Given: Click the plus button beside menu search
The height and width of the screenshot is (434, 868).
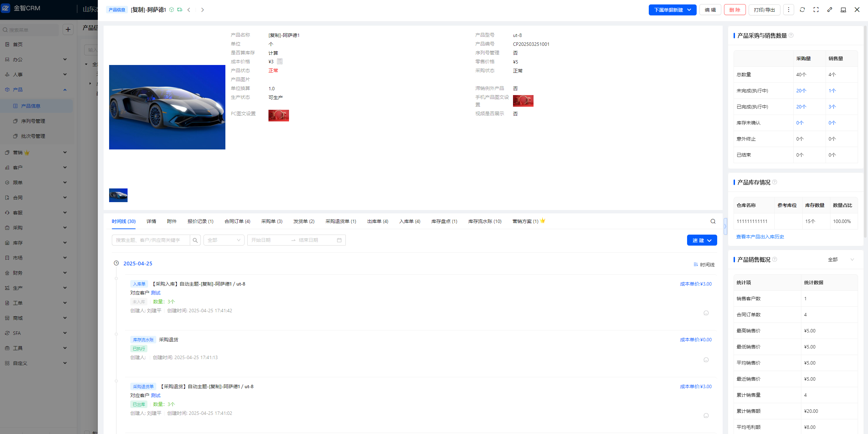Looking at the screenshot, I should click(68, 30).
